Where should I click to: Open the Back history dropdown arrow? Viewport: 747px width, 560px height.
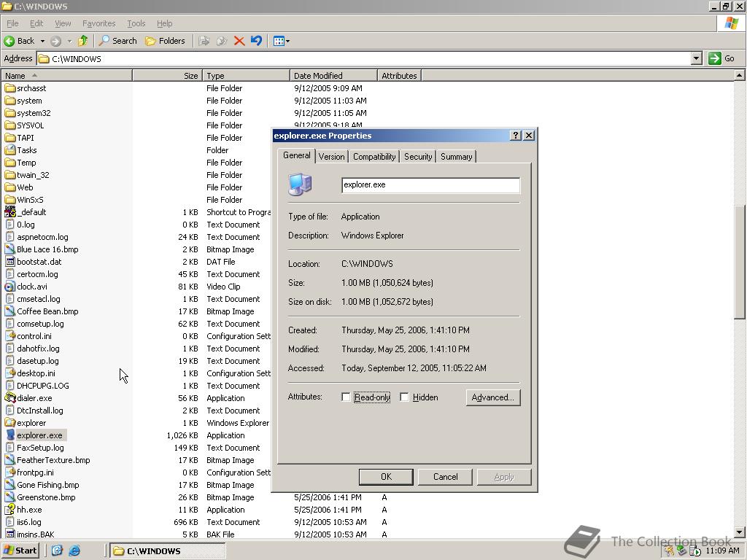click(42, 41)
